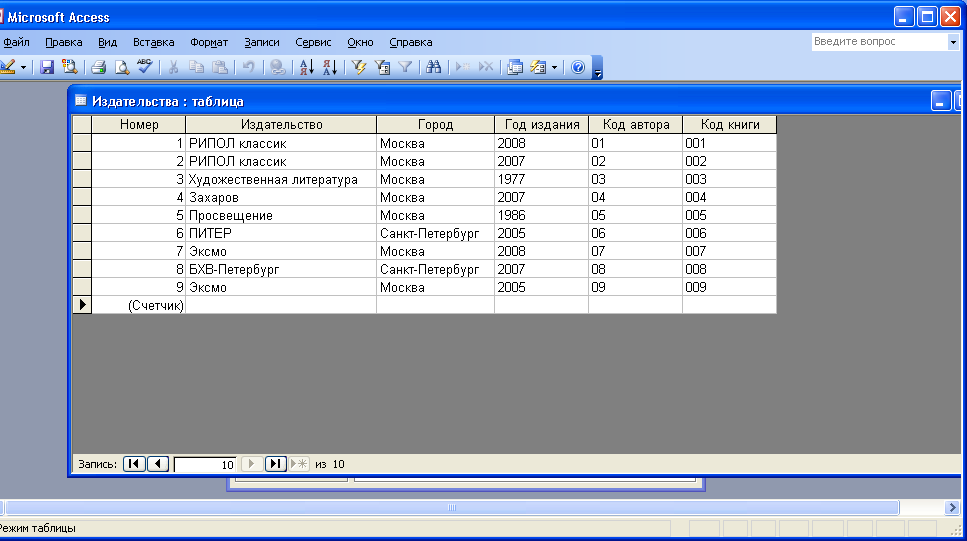This screenshot has height=541, width=967.
Task: Open the View button dropdown arrow
Action: click(x=23, y=67)
